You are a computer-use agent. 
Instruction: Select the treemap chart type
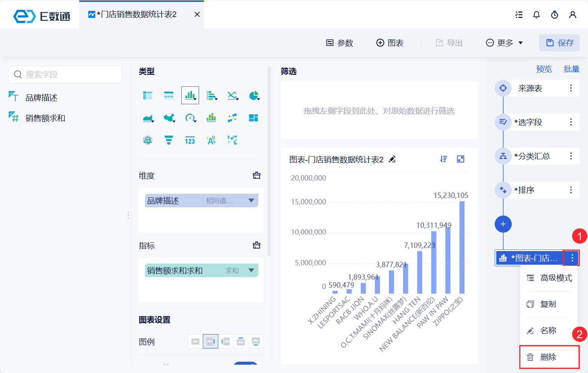[x=253, y=118]
